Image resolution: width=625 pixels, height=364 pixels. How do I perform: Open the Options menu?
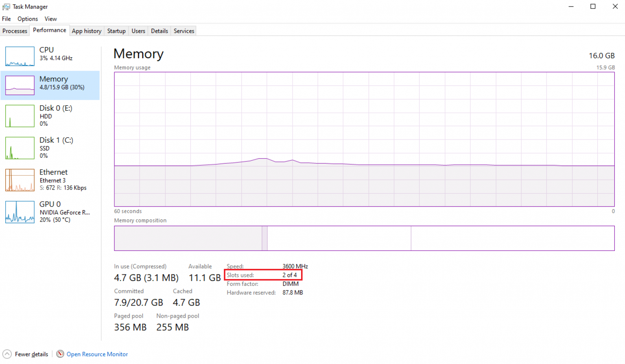pyautogui.click(x=28, y=19)
